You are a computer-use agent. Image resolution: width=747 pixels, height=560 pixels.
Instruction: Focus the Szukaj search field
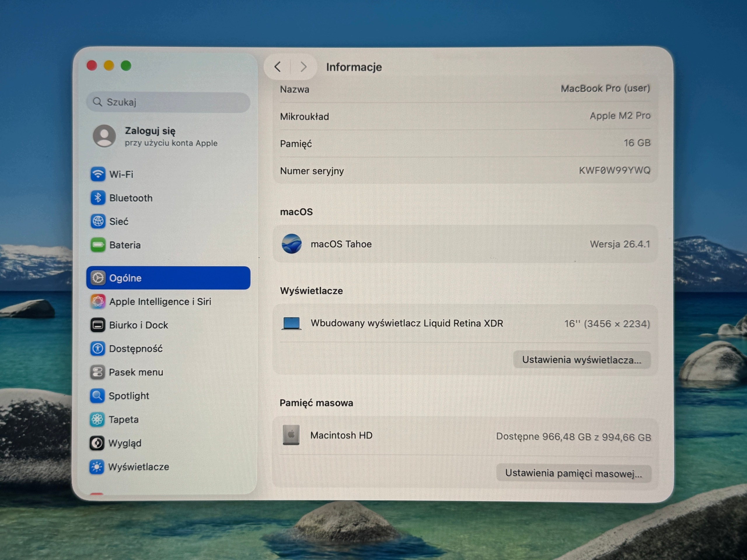tap(168, 102)
